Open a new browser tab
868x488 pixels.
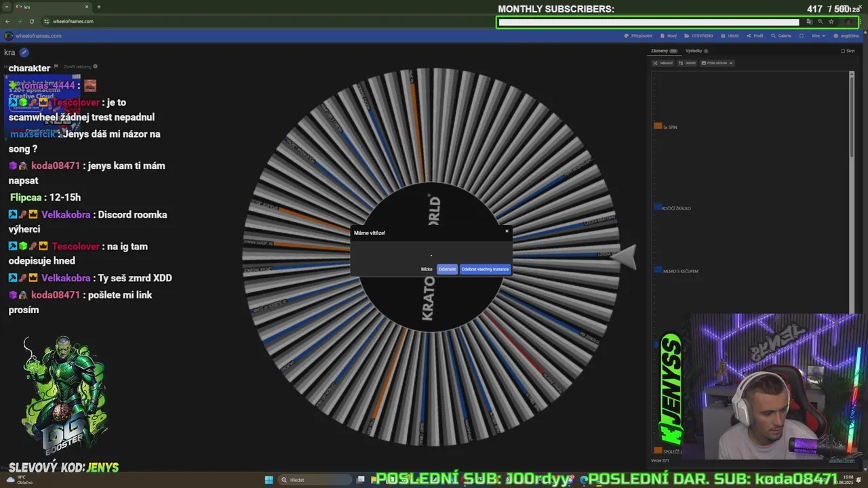click(99, 7)
